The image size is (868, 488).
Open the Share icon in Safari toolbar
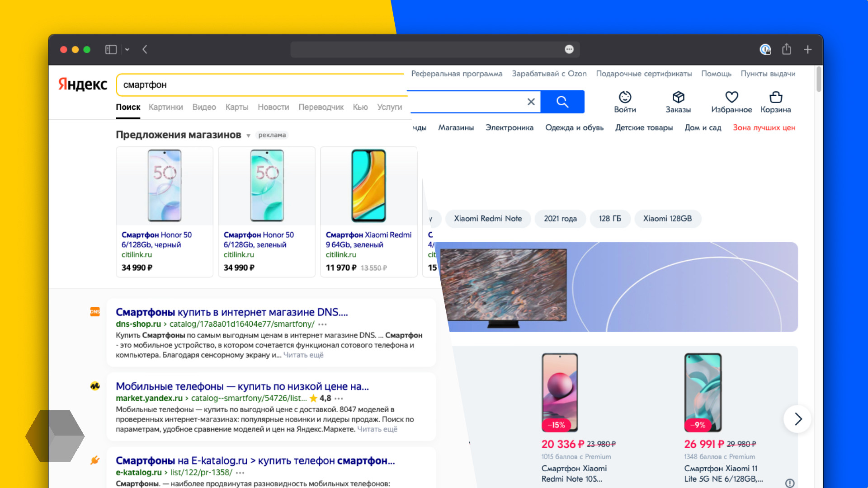(x=787, y=49)
